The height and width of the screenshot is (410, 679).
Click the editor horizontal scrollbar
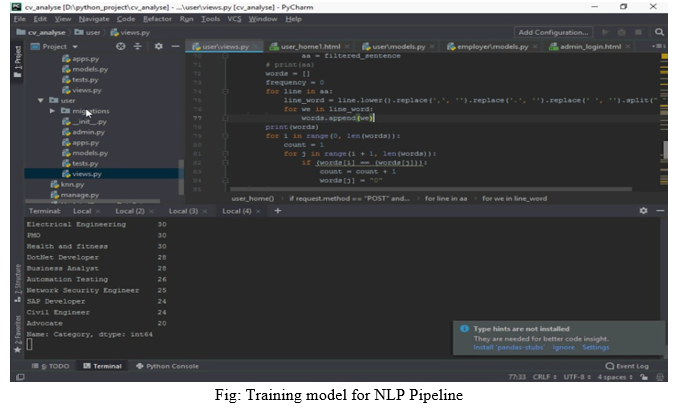pos(430,189)
